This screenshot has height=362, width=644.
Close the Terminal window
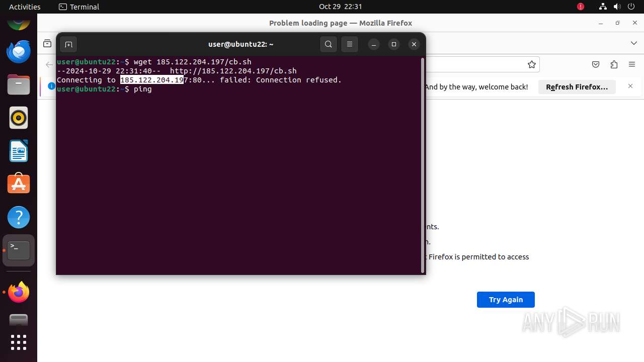(414, 44)
